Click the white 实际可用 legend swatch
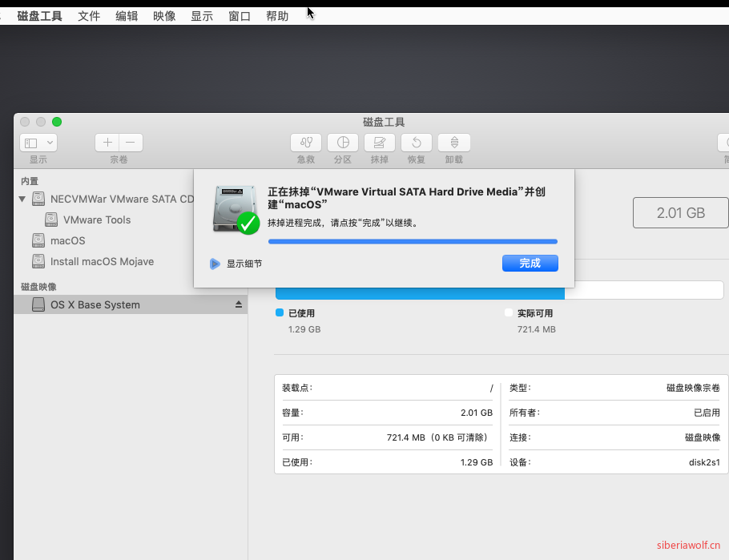Viewport: 729px width, 560px height. click(509, 312)
